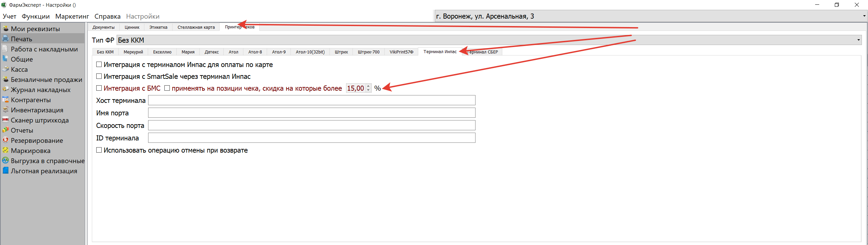Go to Работа с накладными section
Viewport: 868px width, 245px height.
[44, 49]
